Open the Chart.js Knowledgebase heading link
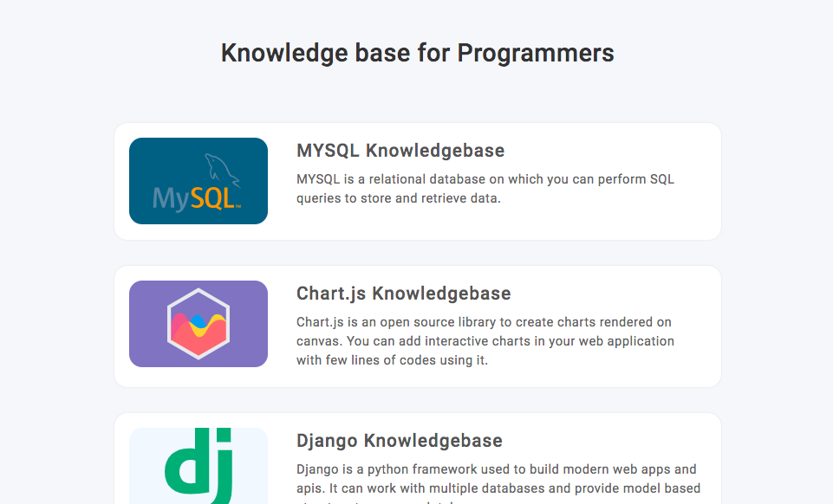This screenshot has height=504, width=833. pos(404,293)
